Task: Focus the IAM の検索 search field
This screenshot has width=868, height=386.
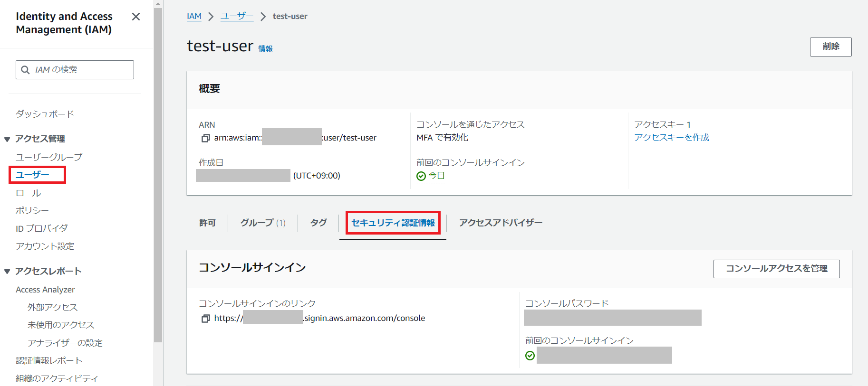Action: [81, 70]
